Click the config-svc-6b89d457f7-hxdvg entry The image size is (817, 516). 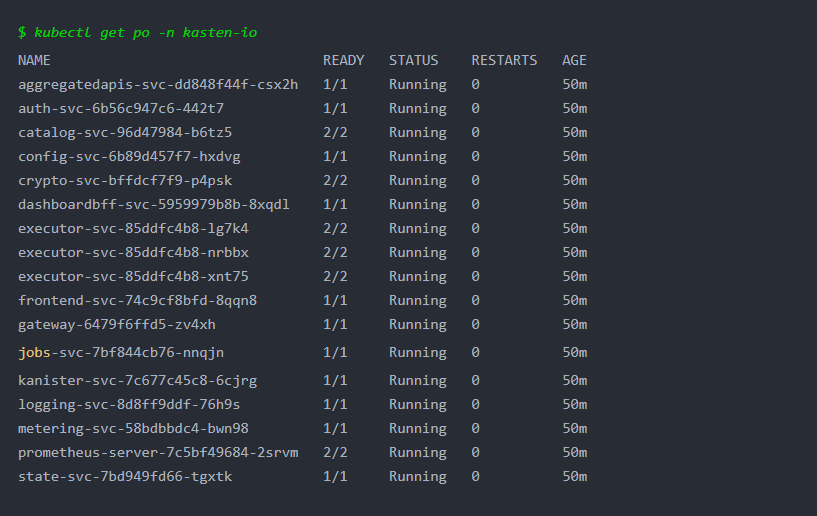(x=129, y=156)
